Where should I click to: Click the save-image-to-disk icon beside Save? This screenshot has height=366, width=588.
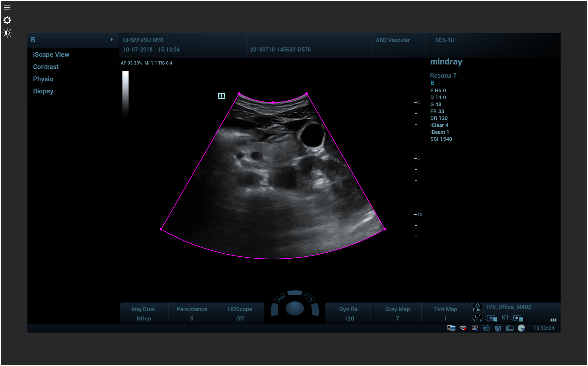[492, 318]
